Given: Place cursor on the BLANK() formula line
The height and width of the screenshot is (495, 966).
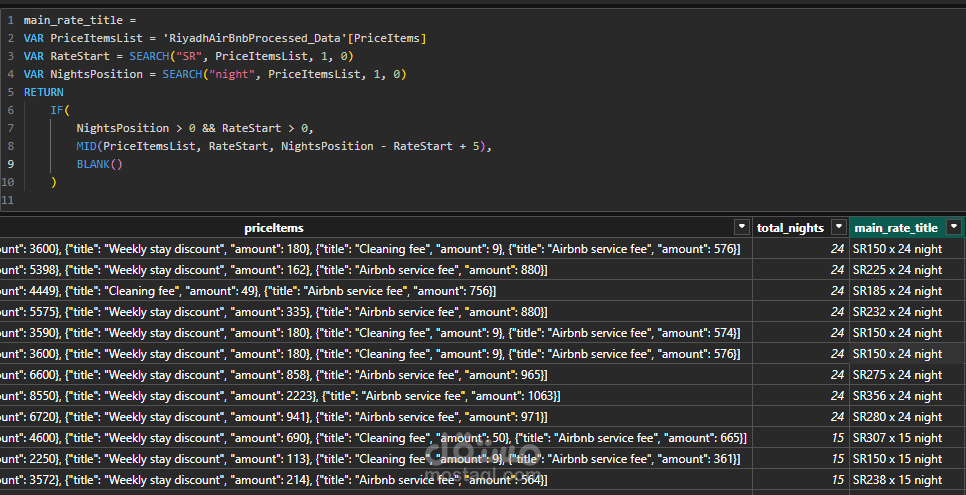Looking at the screenshot, I should click(x=99, y=164).
